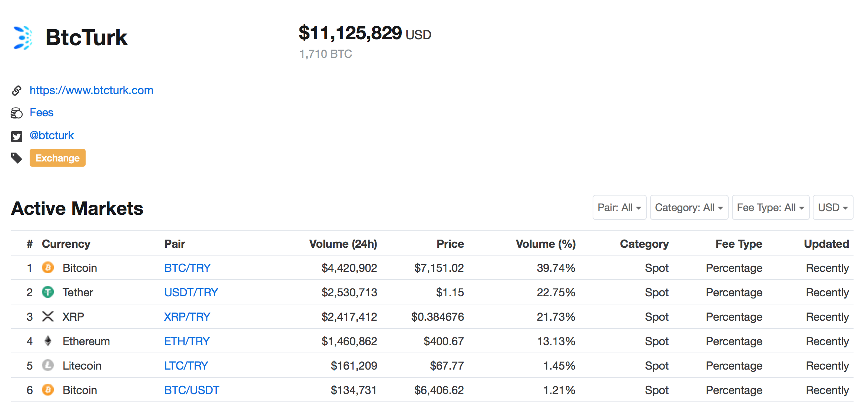868x417 pixels.
Task: Click the Ethereum coin icon
Action: point(48,341)
